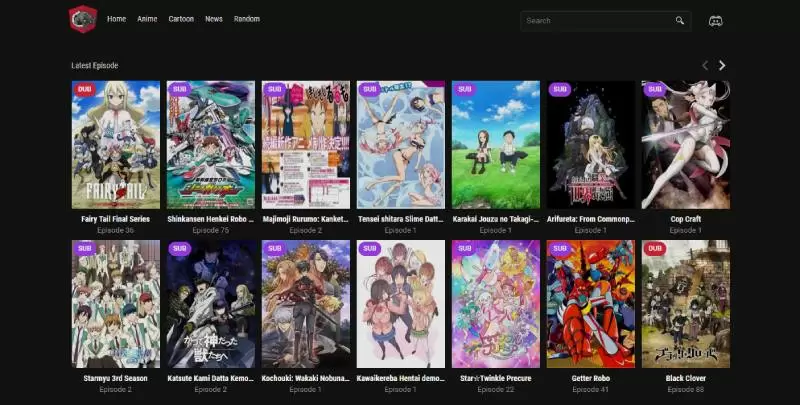Click the Fairy Tail Final Series title
This screenshot has width=800, height=405.
(x=116, y=219)
